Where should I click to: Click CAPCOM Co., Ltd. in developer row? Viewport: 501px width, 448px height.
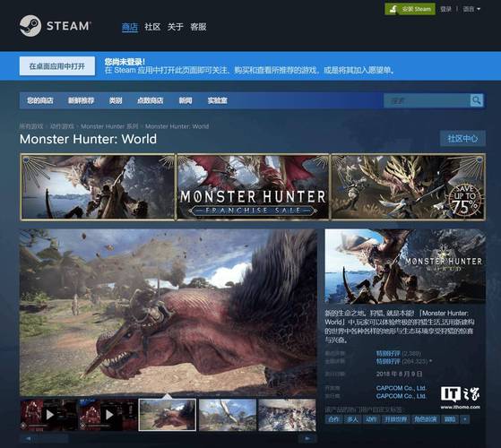coord(402,388)
